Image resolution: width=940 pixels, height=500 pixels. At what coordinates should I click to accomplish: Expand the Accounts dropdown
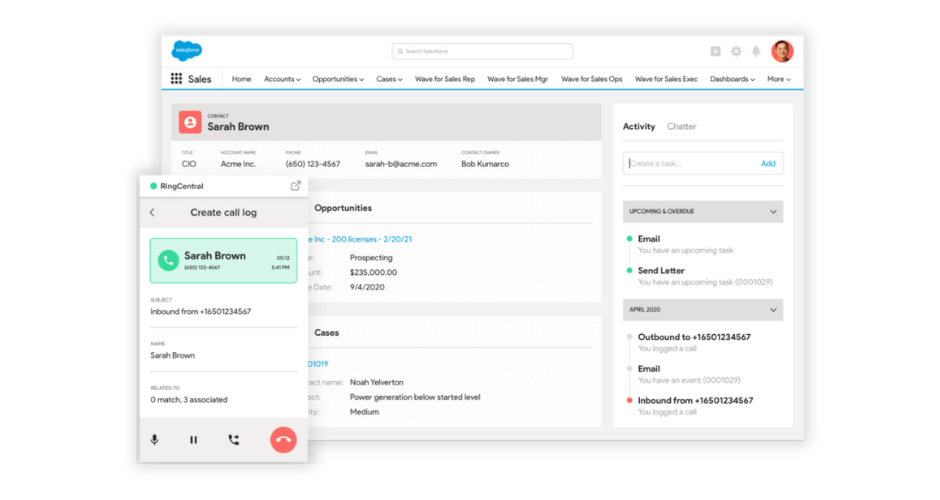(282, 79)
